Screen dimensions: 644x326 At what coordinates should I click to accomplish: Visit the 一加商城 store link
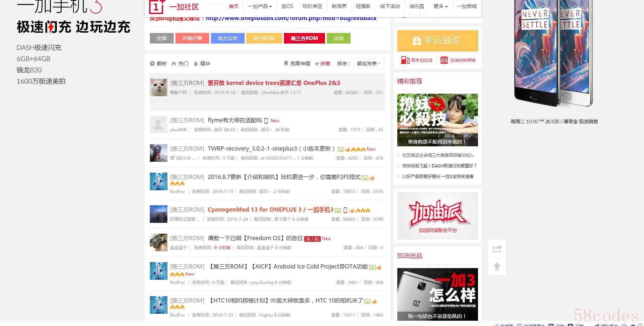(x=467, y=6)
